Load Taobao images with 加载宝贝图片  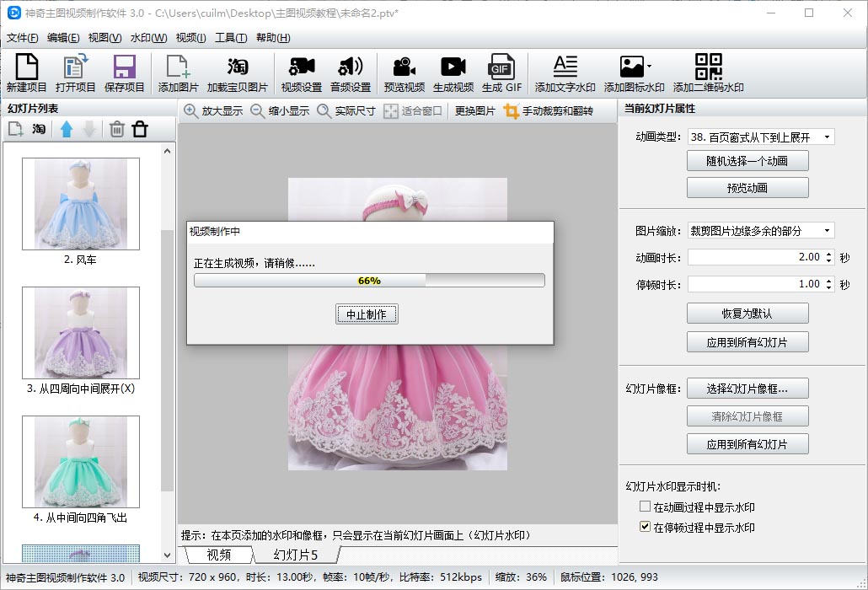pos(237,73)
